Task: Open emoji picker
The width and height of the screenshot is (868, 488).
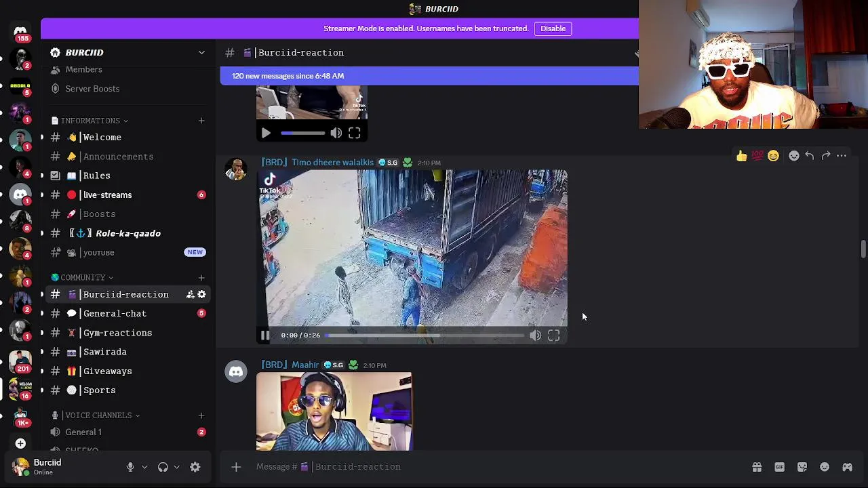Action: coord(825,467)
